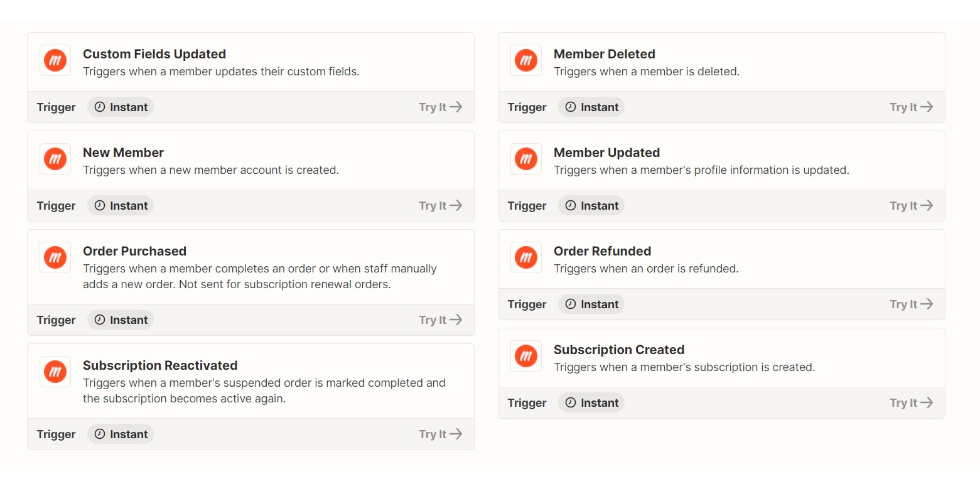Open the Custom Fields Updated trigger title
This screenshot has height=479, width=980.
[154, 54]
